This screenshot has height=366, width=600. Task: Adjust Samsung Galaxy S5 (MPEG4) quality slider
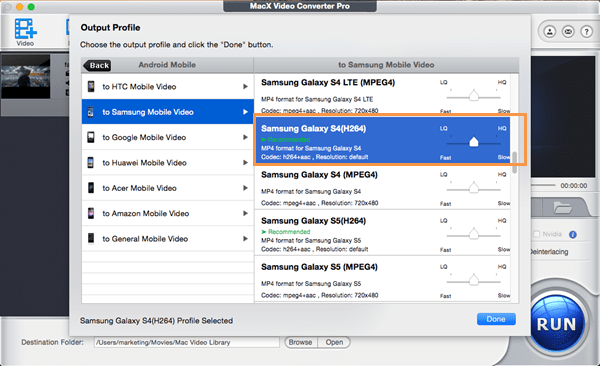click(x=473, y=280)
